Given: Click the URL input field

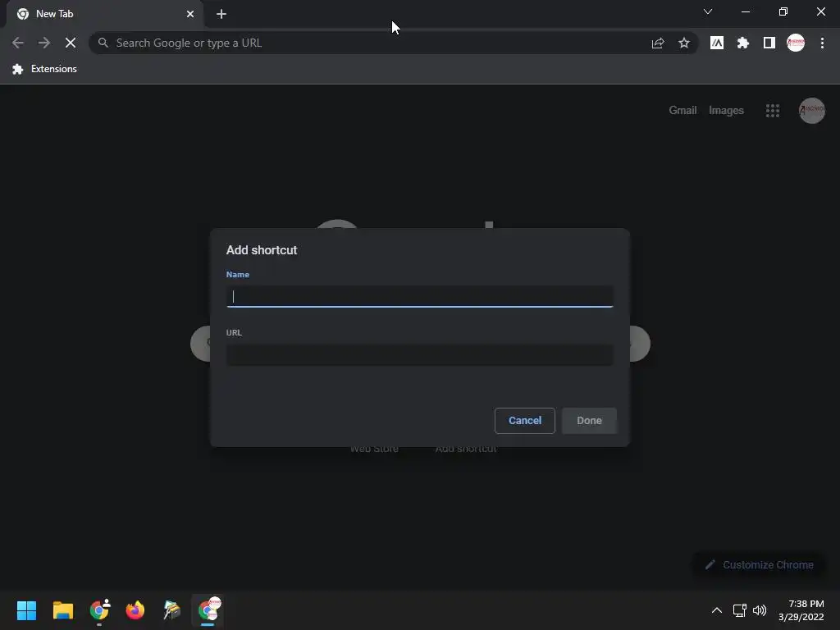Looking at the screenshot, I should click(x=419, y=354).
